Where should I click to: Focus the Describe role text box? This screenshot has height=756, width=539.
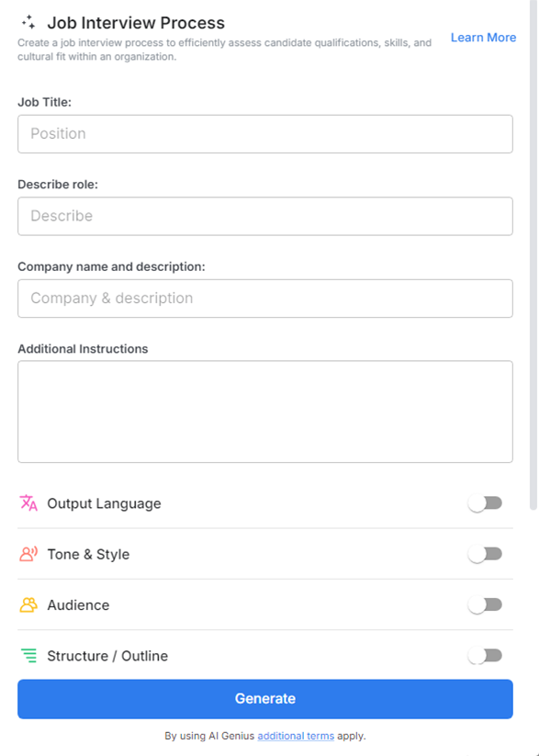(x=264, y=216)
